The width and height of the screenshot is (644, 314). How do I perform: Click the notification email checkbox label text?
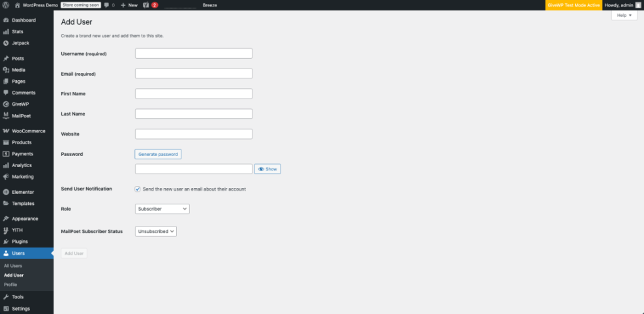pos(194,189)
